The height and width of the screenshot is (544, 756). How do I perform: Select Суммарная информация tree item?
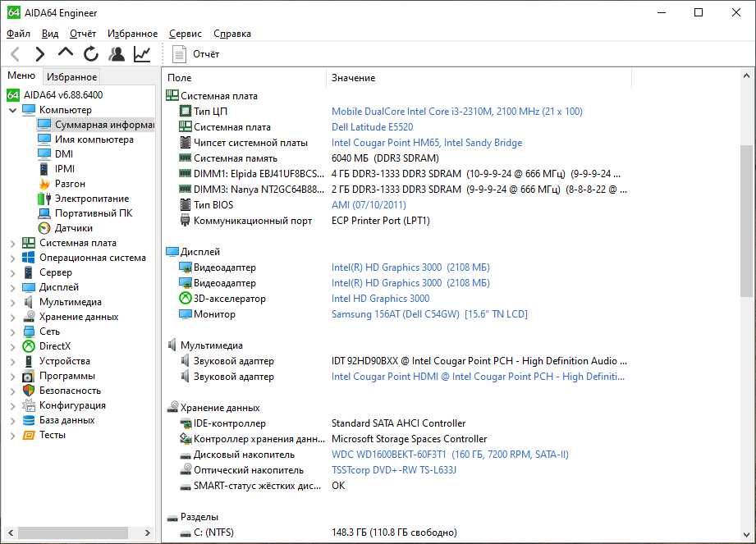pos(95,125)
